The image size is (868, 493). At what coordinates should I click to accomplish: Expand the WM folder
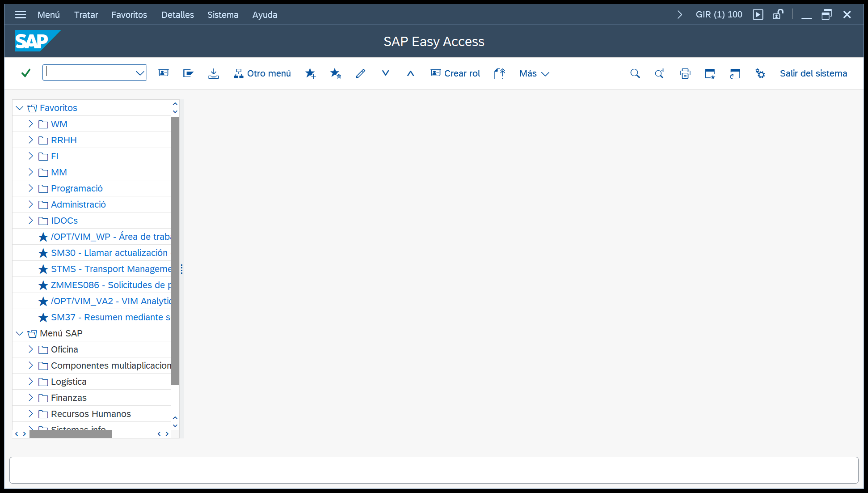coord(30,124)
